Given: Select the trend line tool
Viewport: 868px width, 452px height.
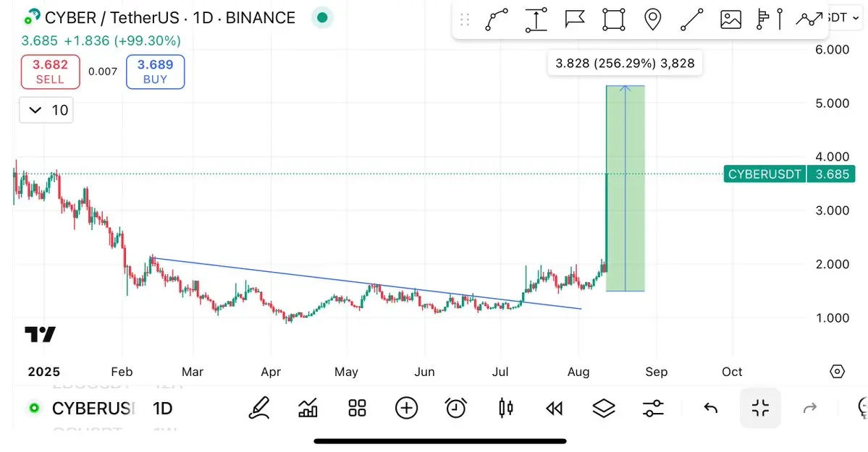Looking at the screenshot, I should coord(692,20).
